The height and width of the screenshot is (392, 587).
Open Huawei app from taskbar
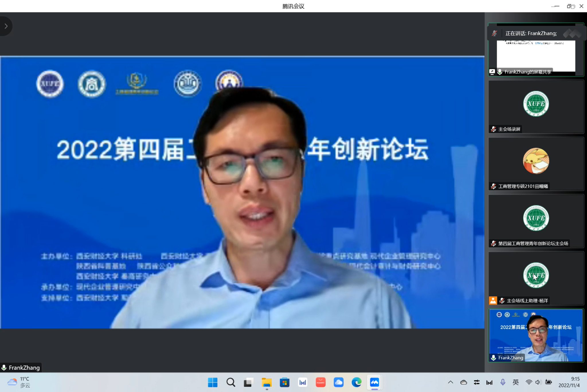[321, 382]
